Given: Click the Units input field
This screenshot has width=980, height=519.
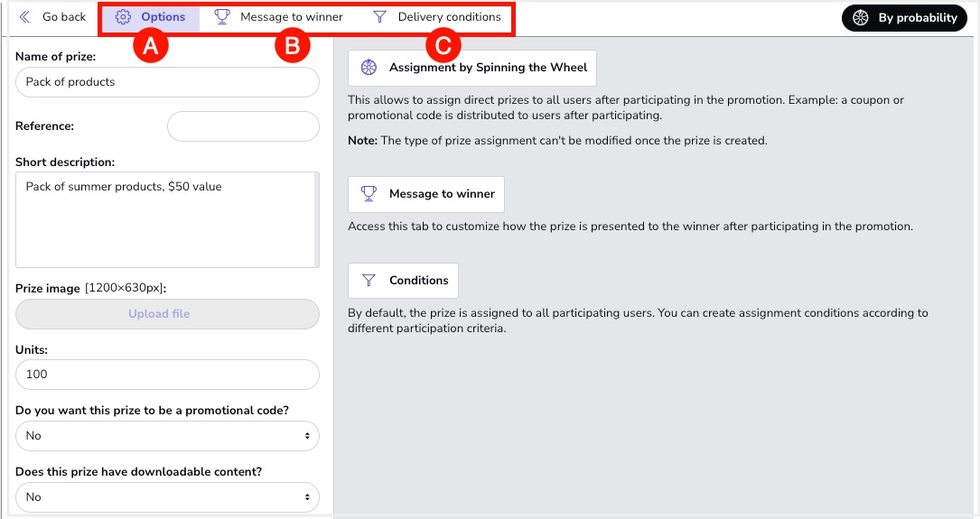Looking at the screenshot, I should click(167, 375).
